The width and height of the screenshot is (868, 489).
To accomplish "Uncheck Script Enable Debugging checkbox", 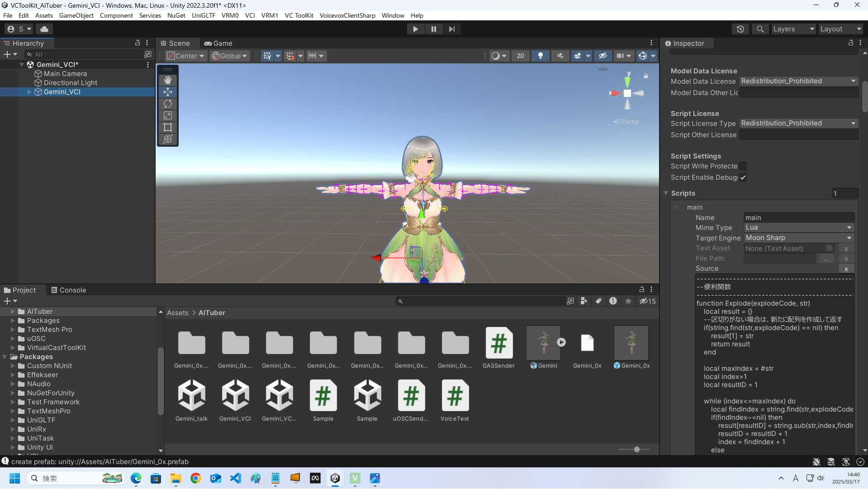I will click(743, 177).
